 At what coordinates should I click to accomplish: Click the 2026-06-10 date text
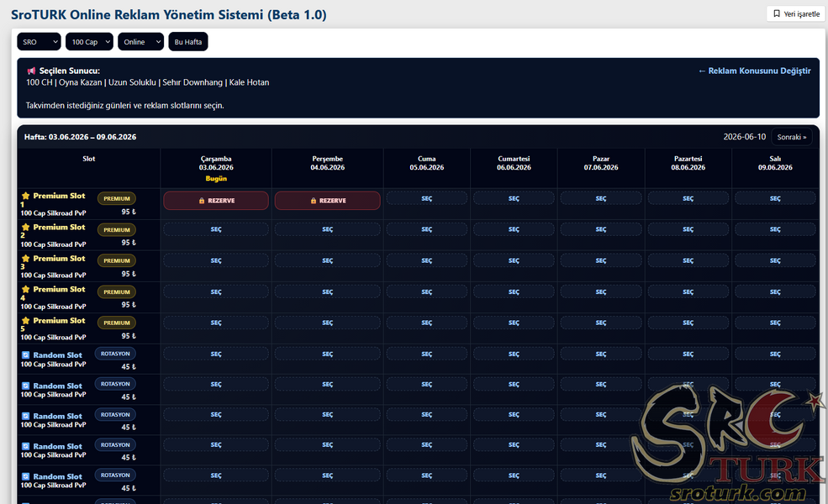click(745, 137)
